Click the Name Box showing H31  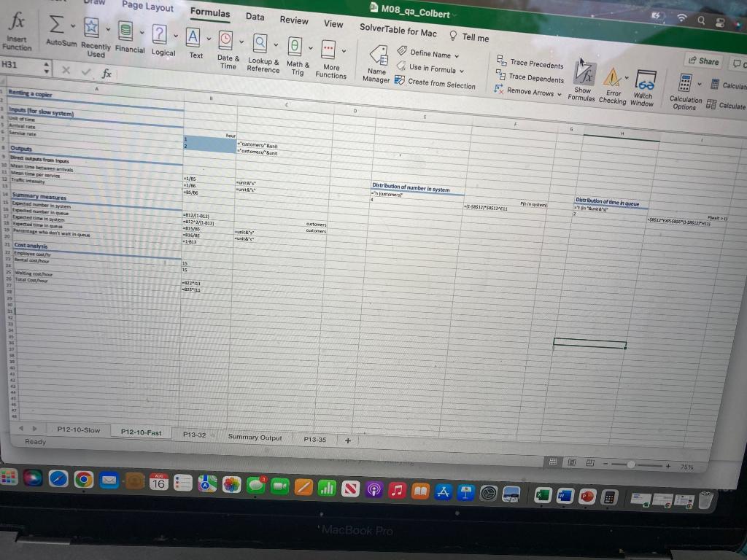[x=22, y=65]
